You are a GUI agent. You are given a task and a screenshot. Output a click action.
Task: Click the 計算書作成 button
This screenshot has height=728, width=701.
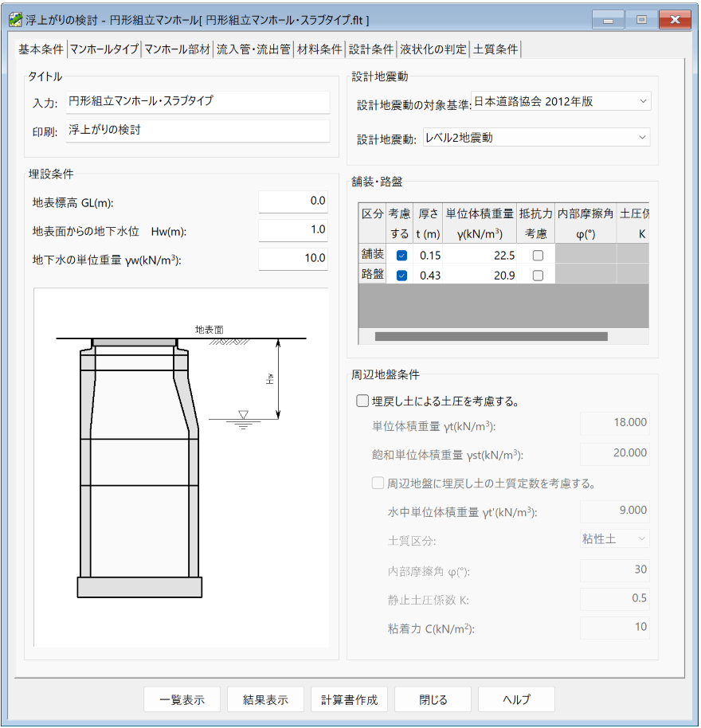pos(349,699)
